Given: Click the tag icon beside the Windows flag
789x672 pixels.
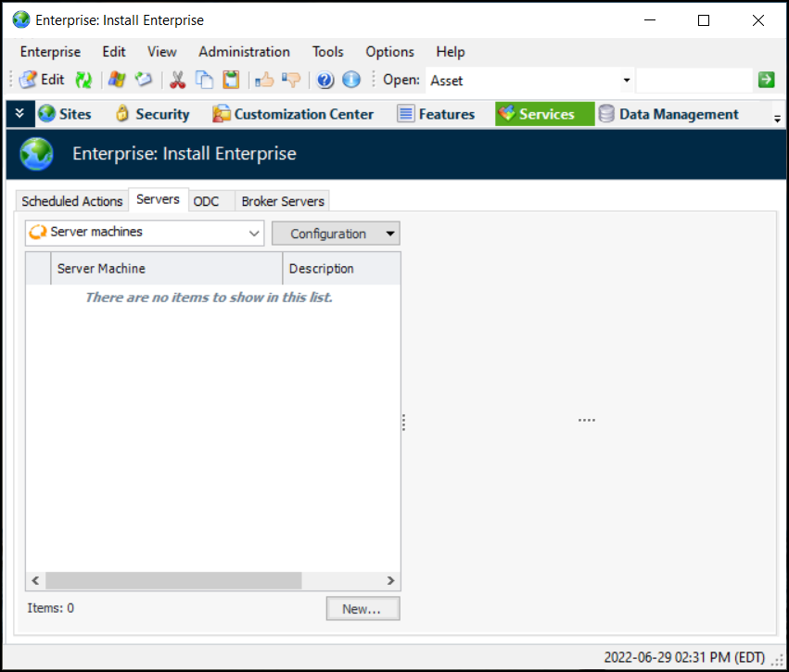Looking at the screenshot, I should coord(144,80).
